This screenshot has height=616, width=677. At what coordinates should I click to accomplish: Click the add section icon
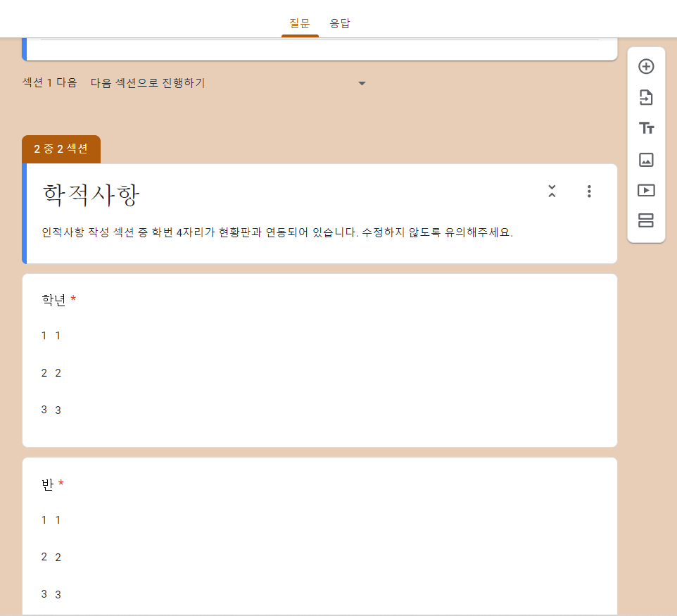646,221
